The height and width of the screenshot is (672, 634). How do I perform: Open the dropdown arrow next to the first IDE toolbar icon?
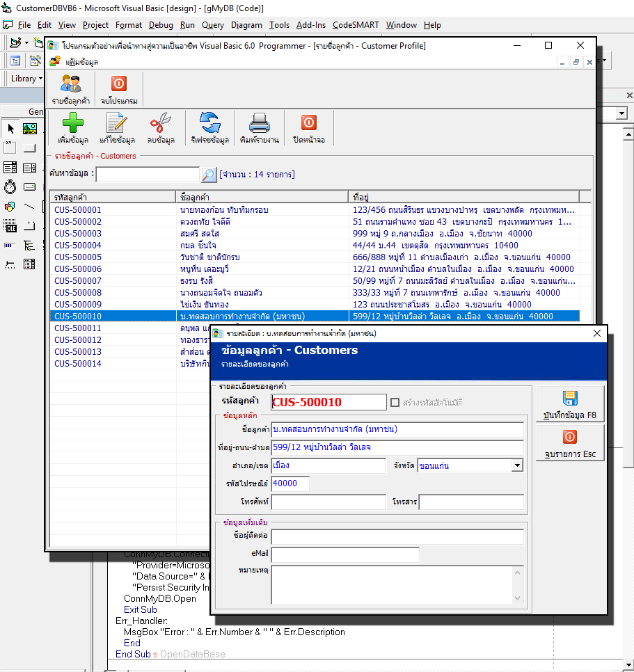click(26, 42)
